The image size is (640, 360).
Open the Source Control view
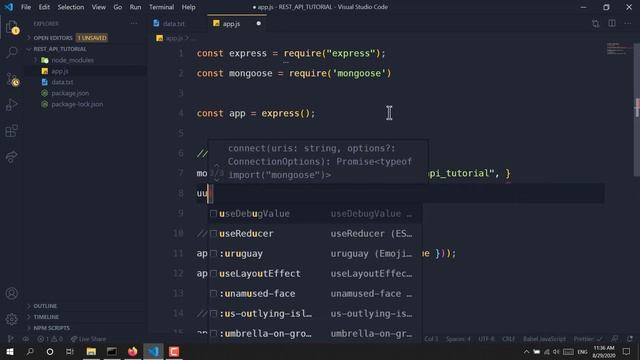(12, 79)
